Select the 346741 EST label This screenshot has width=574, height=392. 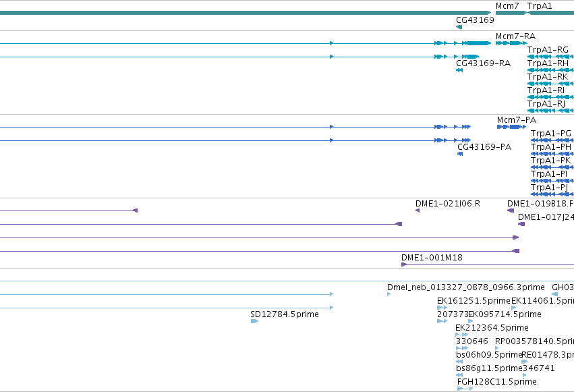tap(539, 368)
